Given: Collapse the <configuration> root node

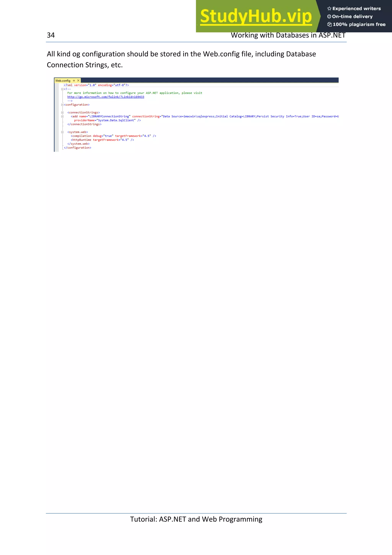Looking at the screenshot, I should tap(62, 105).
